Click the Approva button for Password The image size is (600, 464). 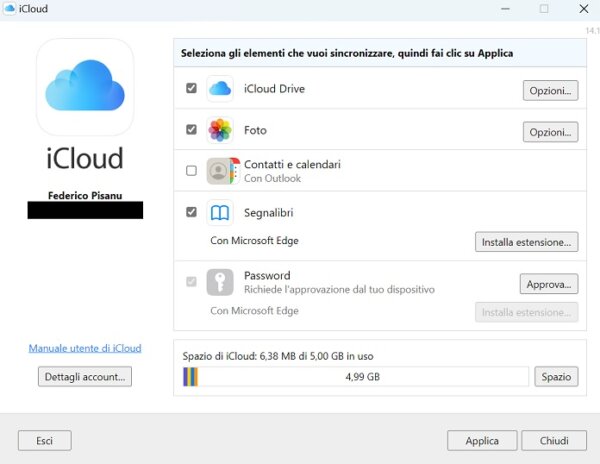tap(549, 284)
